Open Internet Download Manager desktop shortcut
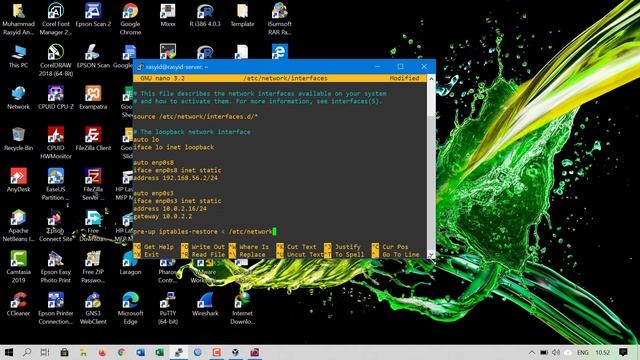 pyautogui.click(x=242, y=308)
